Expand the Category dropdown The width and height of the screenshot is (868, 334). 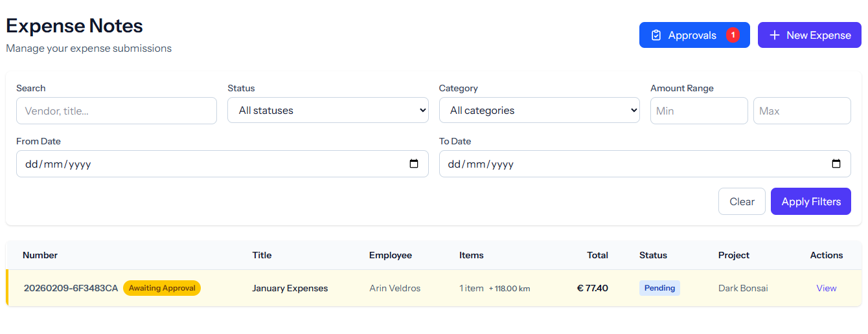point(539,111)
